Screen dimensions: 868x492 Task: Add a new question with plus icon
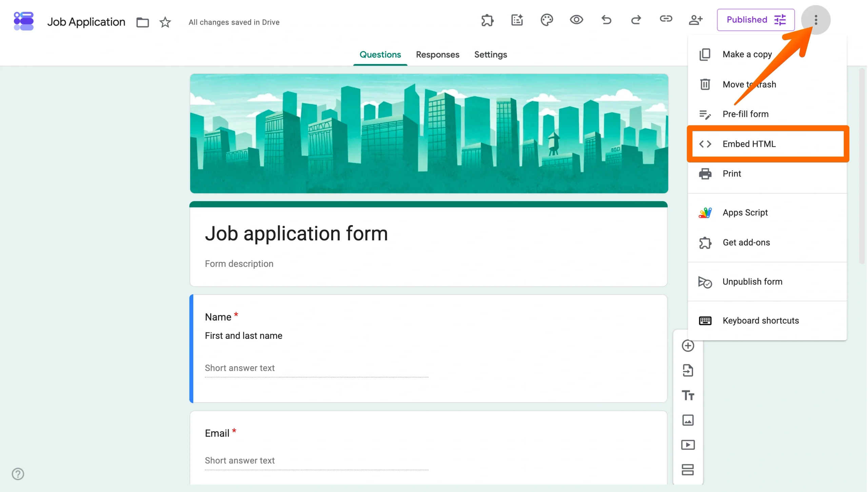(688, 346)
